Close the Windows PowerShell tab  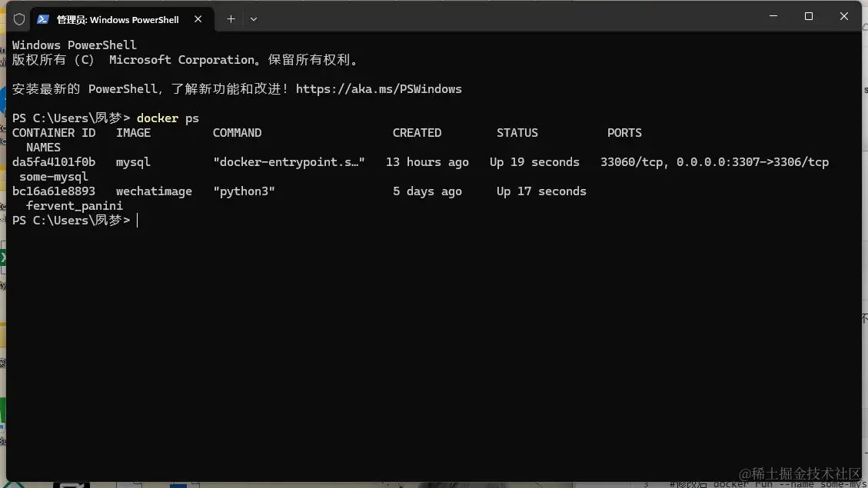coord(198,19)
